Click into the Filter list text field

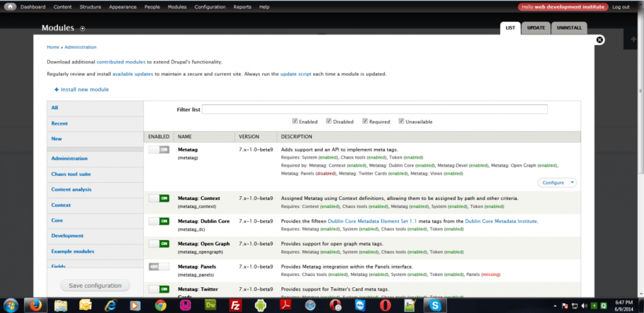(374, 109)
